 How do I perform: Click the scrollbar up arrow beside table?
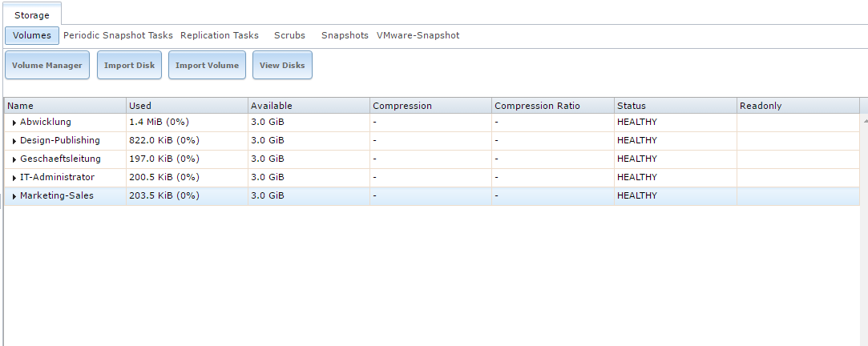(864, 119)
